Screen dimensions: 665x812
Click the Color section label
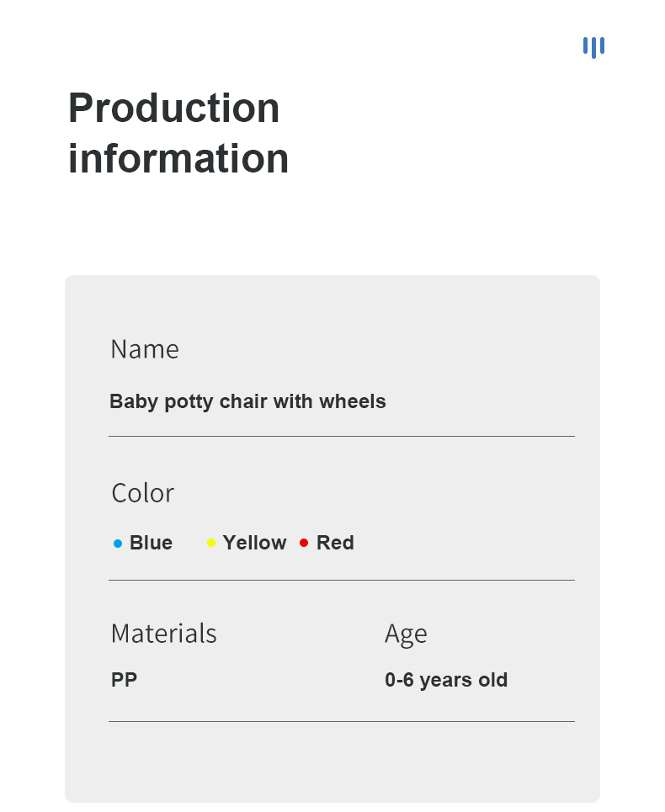[142, 492]
